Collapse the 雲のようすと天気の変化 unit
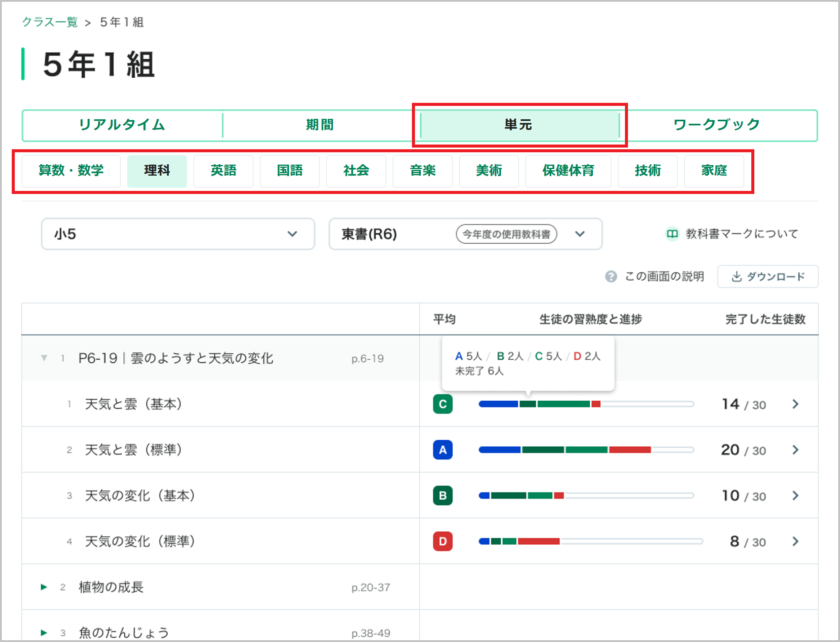This screenshot has height=642, width=840. pos(44,358)
